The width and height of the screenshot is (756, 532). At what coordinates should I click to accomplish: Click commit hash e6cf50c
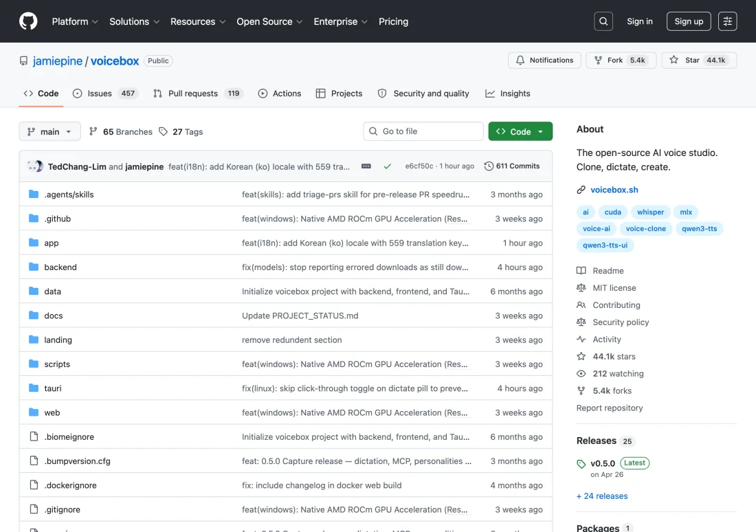pyautogui.click(x=419, y=166)
